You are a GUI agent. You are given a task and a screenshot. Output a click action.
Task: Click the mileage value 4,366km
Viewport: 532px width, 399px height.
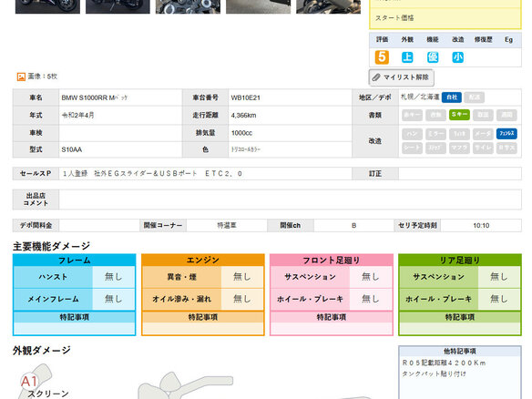point(243,116)
